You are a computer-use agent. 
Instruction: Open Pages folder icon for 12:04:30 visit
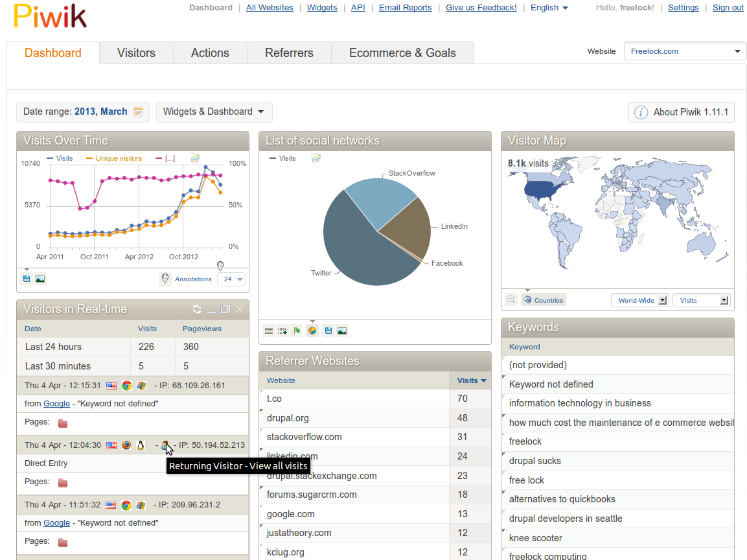tap(63, 483)
